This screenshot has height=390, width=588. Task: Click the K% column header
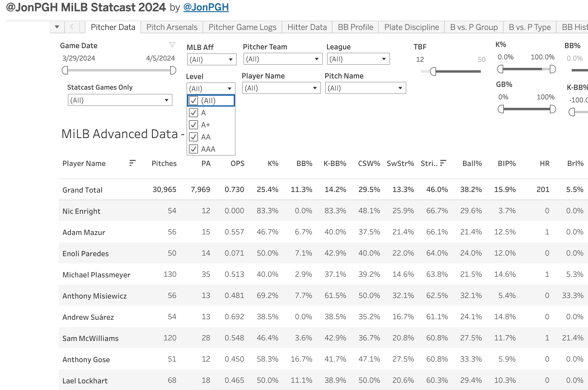(273, 164)
